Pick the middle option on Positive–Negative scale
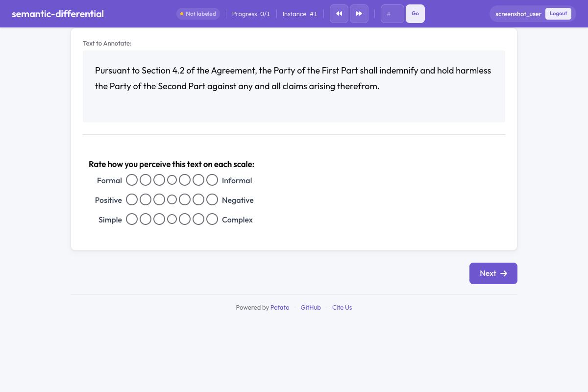 tap(172, 200)
